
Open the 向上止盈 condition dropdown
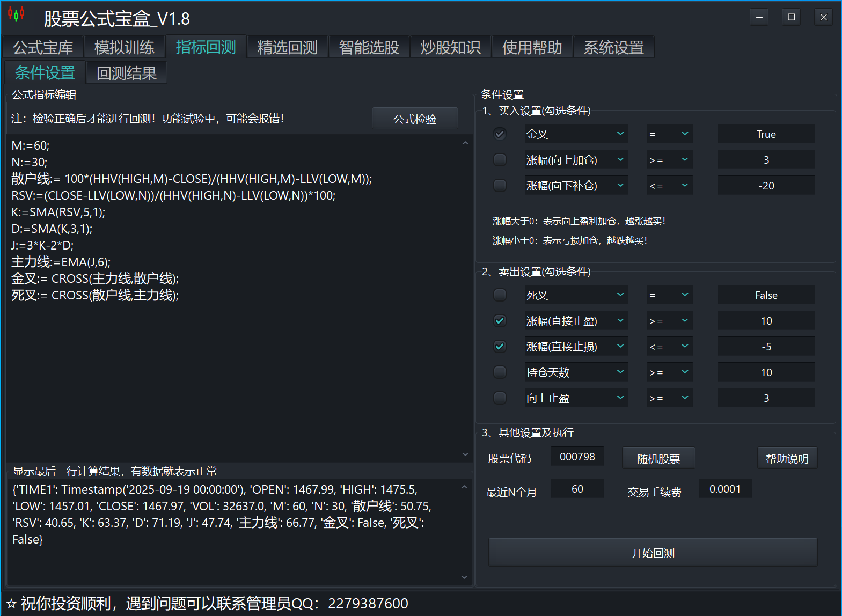576,398
